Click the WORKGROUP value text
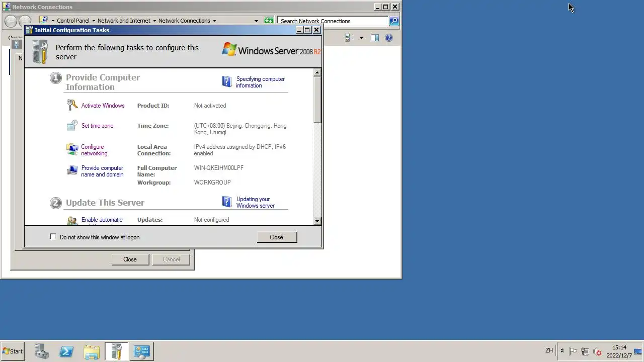Screen dimensions: 644x362 (212, 183)
